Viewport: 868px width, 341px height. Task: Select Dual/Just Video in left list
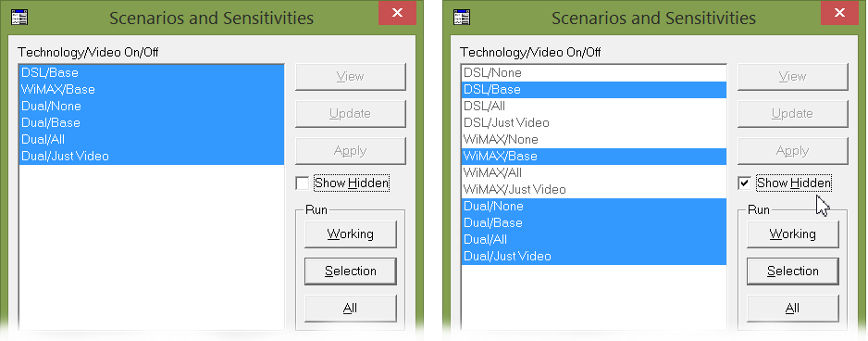151,156
